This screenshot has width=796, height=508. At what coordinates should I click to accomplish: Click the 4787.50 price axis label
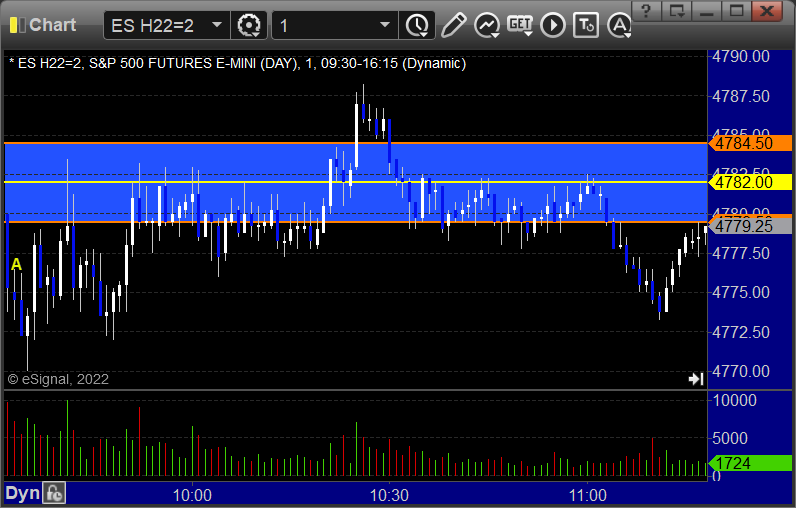point(741,96)
